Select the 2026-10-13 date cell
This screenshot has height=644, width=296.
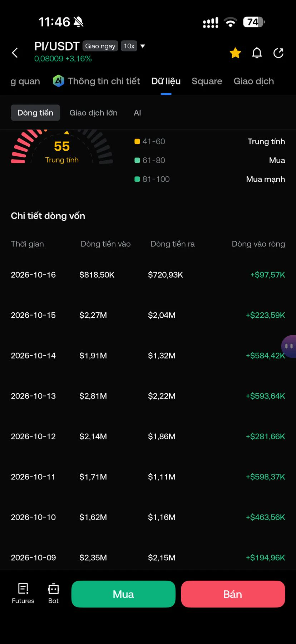click(33, 396)
